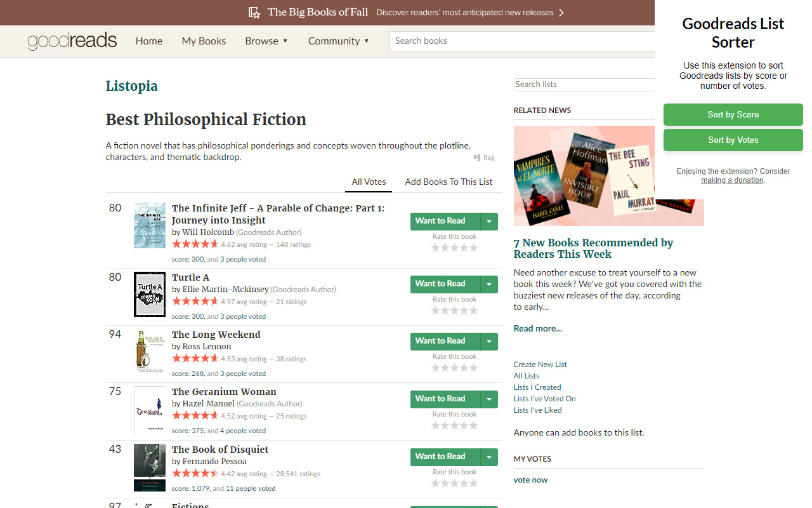The width and height of the screenshot is (812, 508).
Task: Select the All Votes tab
Action: pos(368,182)
